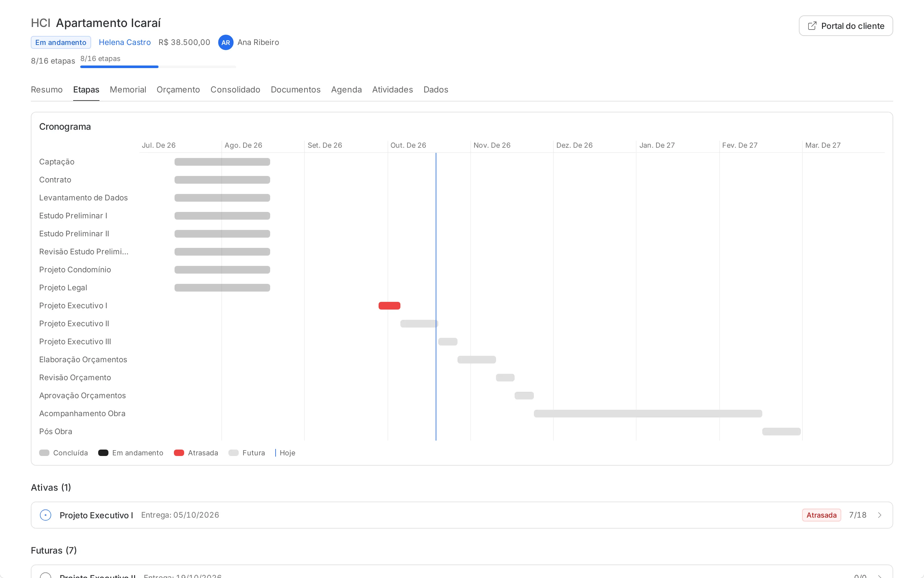Image resolution: width=924 pixels, height=578 pixels.
Task: Switch to the Resumo tab
Action: point(47,90)
